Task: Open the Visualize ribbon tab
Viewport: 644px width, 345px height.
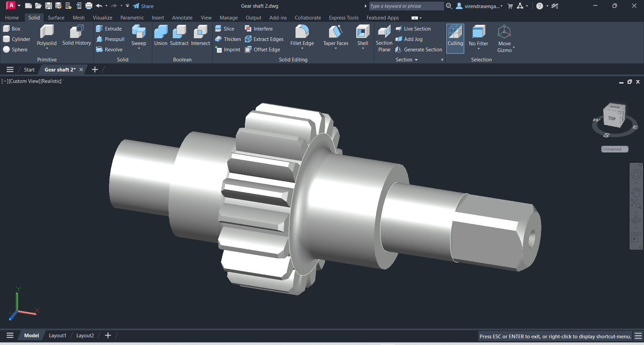Action: pos(103,18)
